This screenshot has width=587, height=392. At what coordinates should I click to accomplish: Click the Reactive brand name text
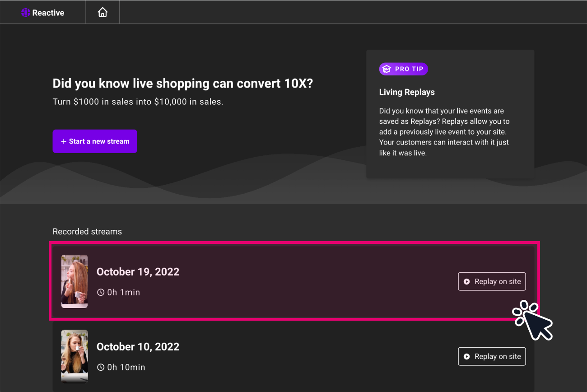coord(48,13)
